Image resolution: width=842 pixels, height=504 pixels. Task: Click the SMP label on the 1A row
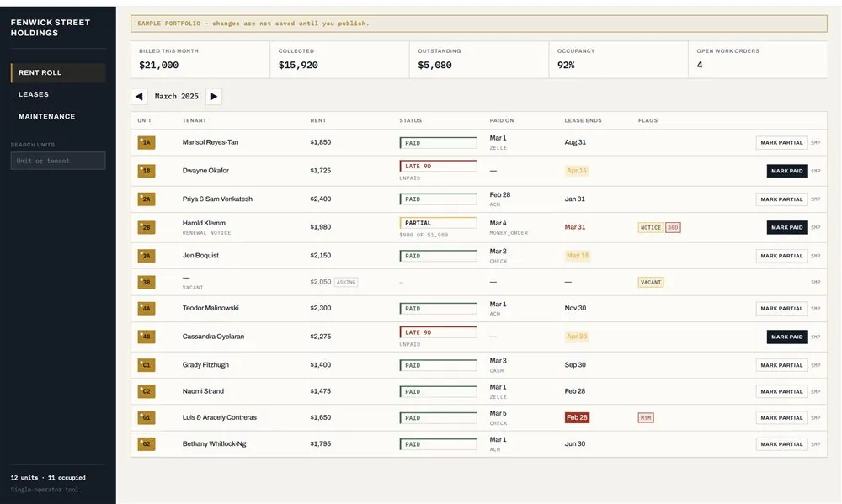pyautogui.click(x=816, y=143)
